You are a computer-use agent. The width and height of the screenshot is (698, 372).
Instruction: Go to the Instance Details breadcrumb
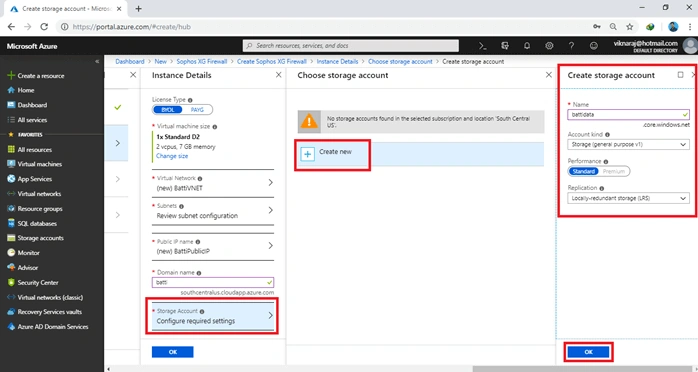[337, 61]
